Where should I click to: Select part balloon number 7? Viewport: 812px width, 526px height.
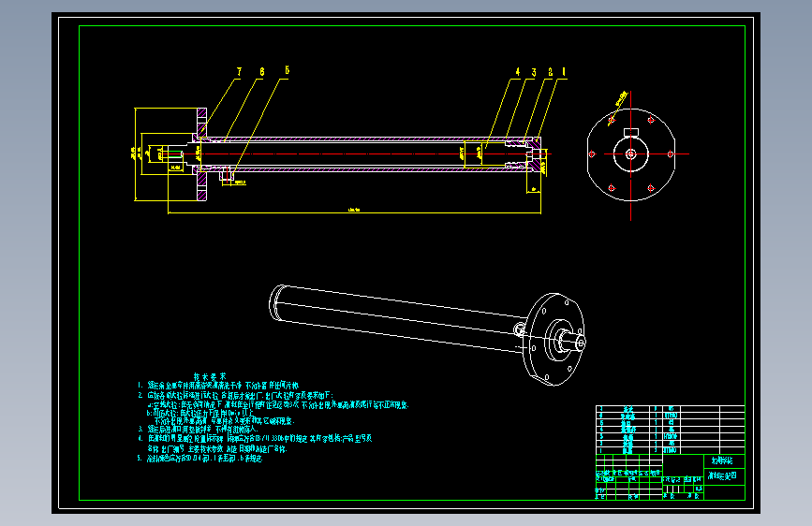[239, 72]
